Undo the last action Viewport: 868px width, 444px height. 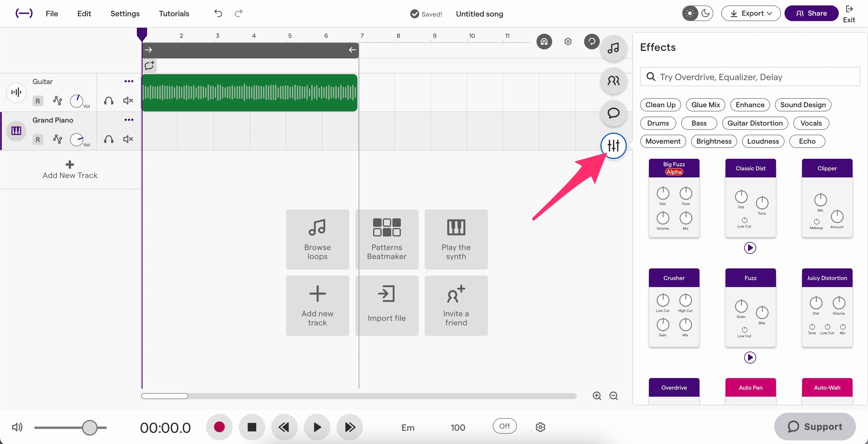(x=218, y=14)
